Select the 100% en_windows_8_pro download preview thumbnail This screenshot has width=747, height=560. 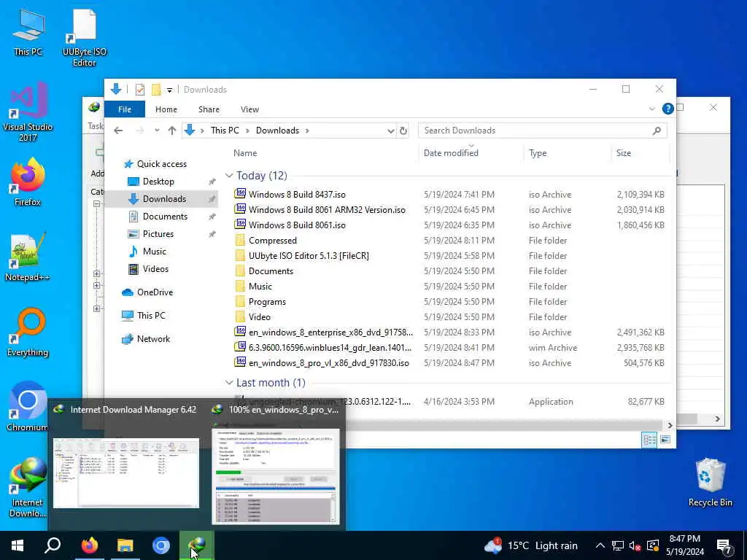[x=276, y=476]
